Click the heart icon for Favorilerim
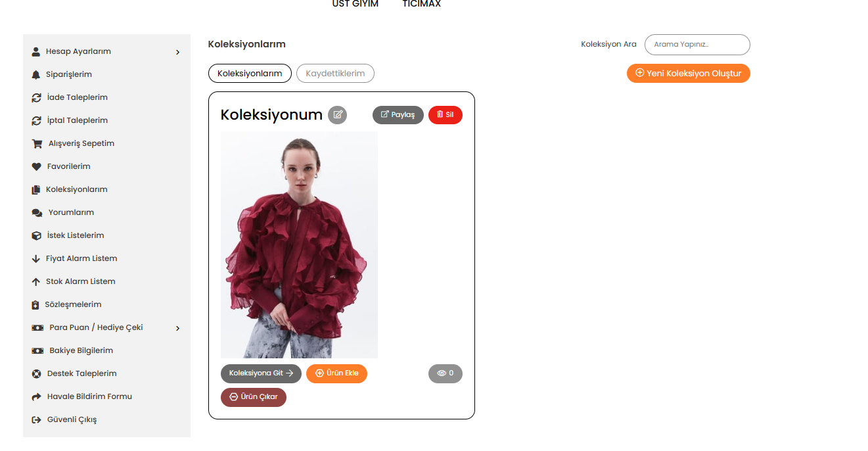Image resolution: width=868 pixels, height=451 pixels. (36, 166)
